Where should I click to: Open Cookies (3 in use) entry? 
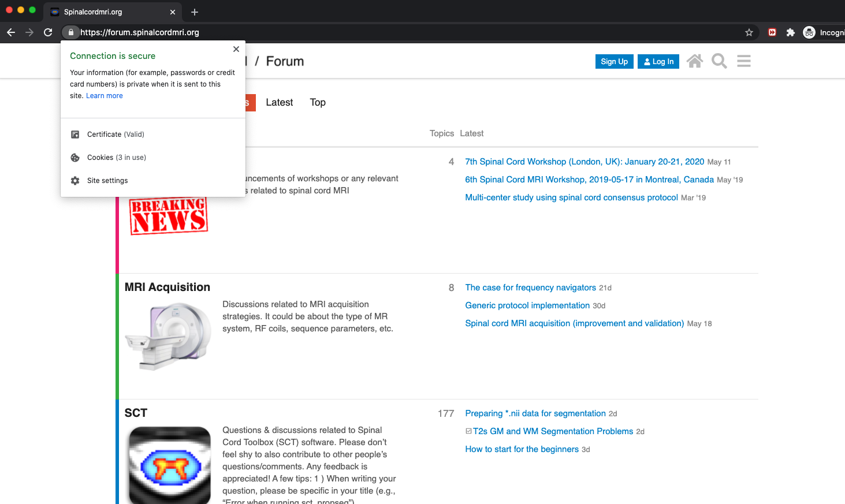153,158
